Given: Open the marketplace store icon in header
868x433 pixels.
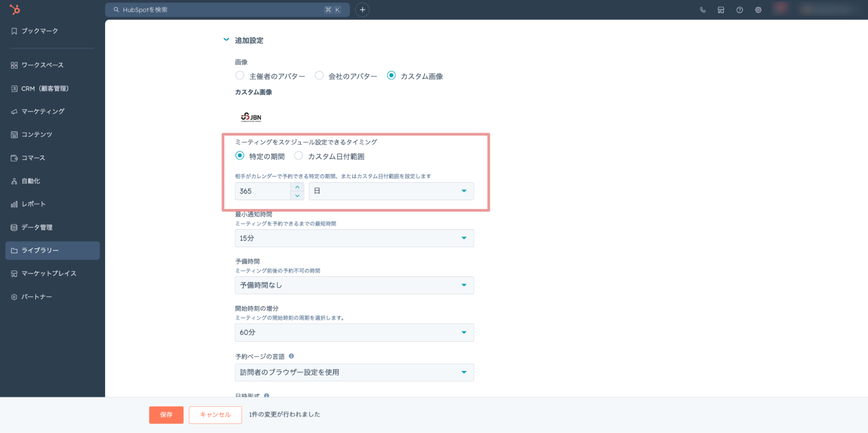Looking at the screenshot, I should [721, 10].
